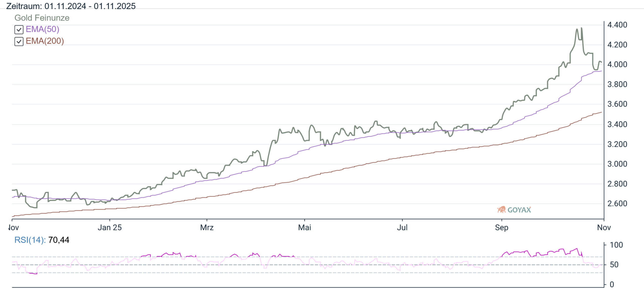
Task: Click the Jan 25 axis label
Action: [109, 228]
